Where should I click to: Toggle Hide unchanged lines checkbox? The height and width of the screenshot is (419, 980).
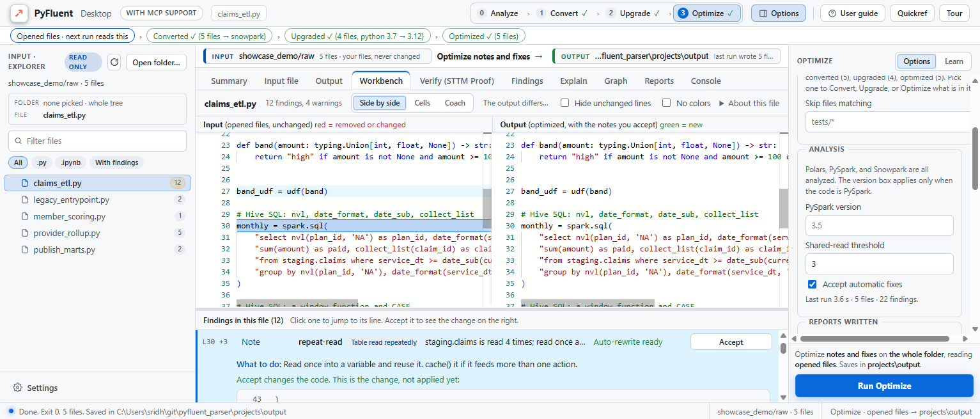(x=564, y=103)
